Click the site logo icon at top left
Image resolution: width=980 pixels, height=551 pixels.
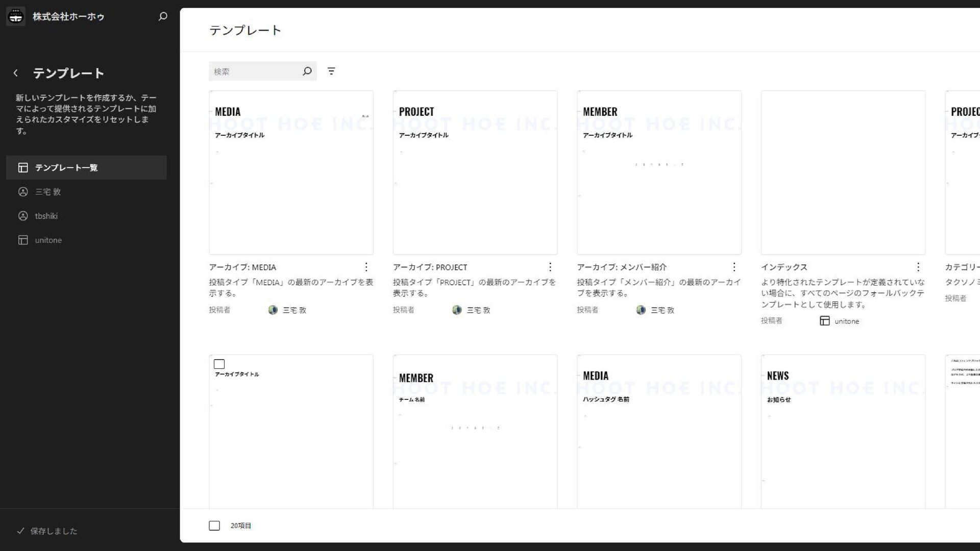(16, 16)
